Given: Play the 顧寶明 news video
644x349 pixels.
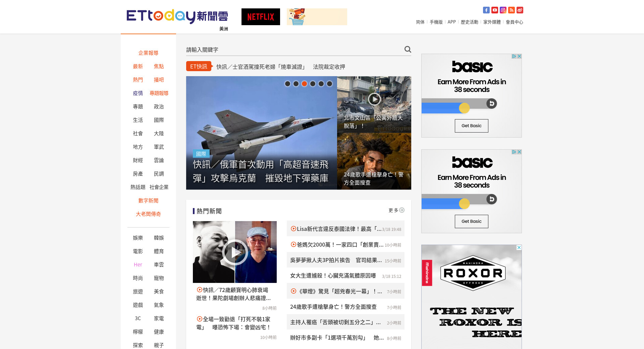Looking at the screenshot, I should point(235,252).
